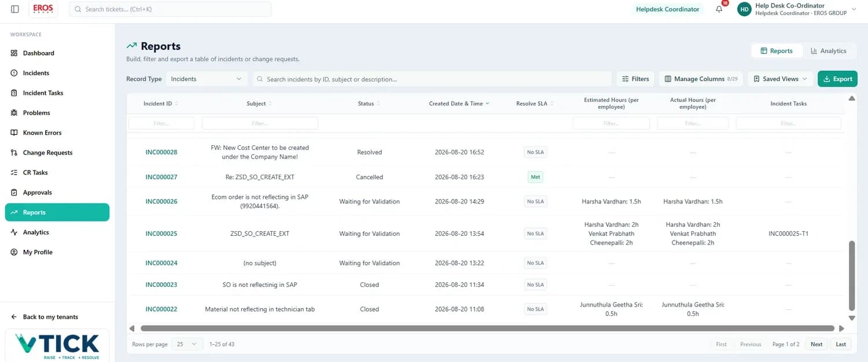Sort by Created Date & Time arrow
The width and height of the screenshot is (868, 362).
point(487,104)
